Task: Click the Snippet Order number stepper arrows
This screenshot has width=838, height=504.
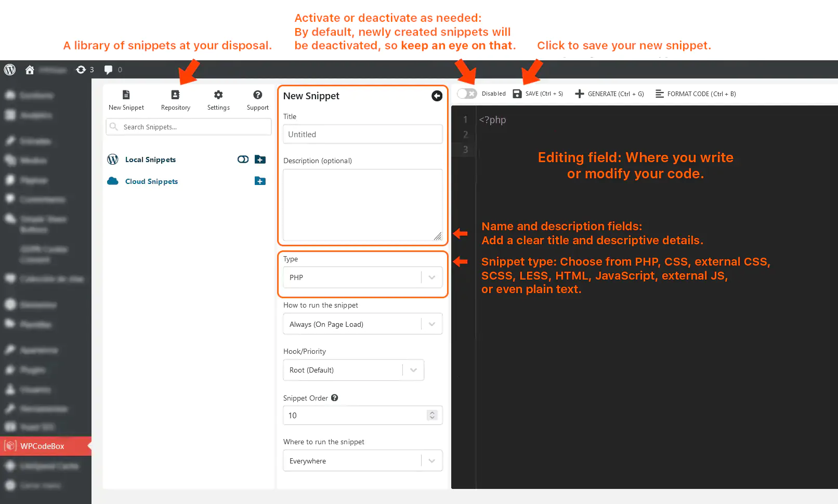Action: pyautogui.click(x=432, y=415)
